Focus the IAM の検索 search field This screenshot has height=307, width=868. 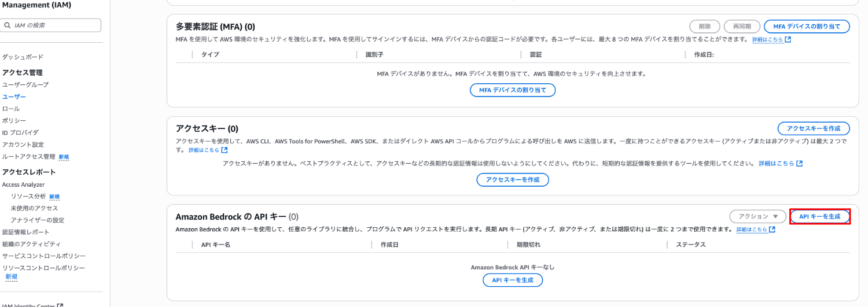point(51,25)
